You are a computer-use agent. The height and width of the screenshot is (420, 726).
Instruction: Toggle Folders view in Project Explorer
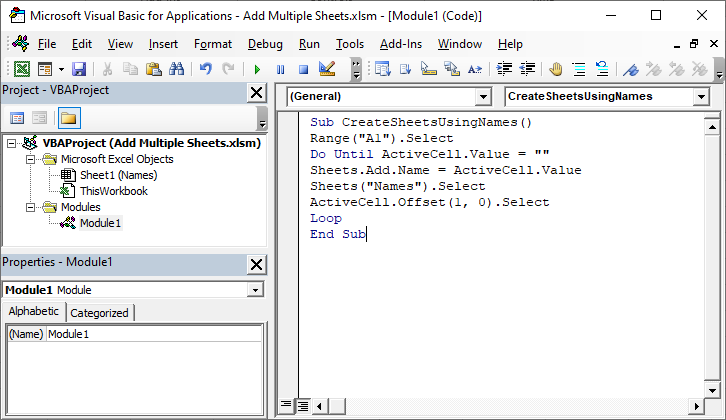coord(69,118)
